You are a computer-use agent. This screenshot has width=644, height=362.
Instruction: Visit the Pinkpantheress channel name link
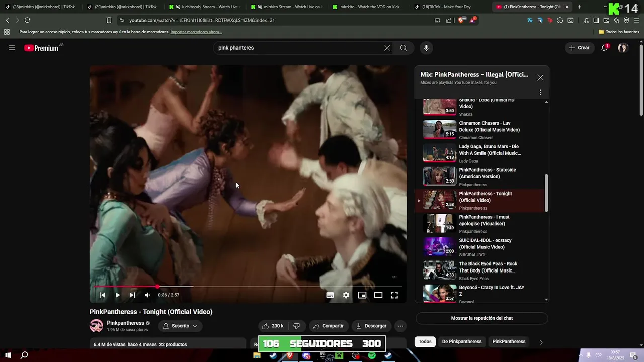(125, 323)
